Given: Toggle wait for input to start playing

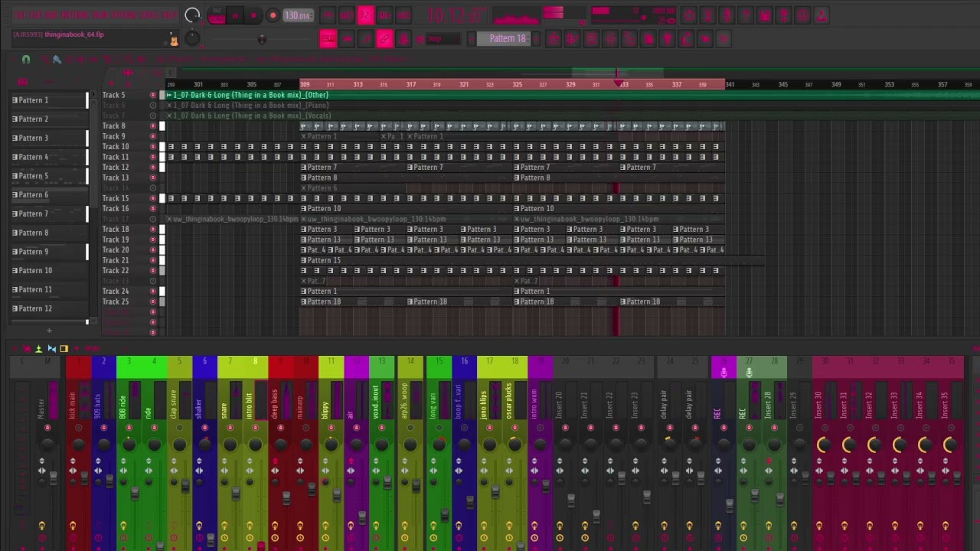Looking at the screenshot, I should [x=347, y=15].
